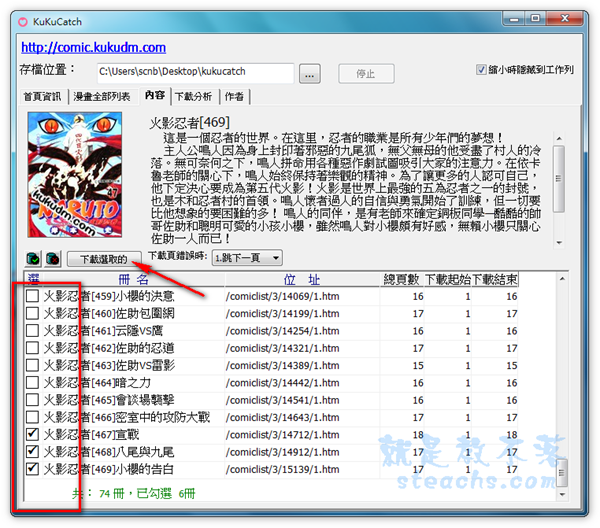
Task: Click the description scrollbar thumb
Action: point(559,179)
